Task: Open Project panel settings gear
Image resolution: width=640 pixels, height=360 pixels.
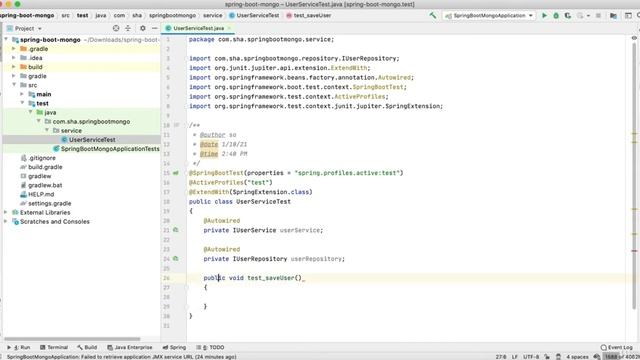Action: (x=142, y=28)
